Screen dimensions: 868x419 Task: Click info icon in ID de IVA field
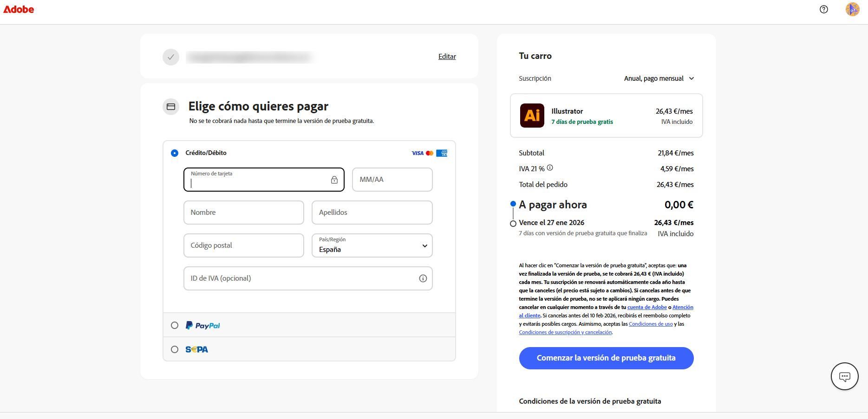pyautogui.click(x=423, y=278)
